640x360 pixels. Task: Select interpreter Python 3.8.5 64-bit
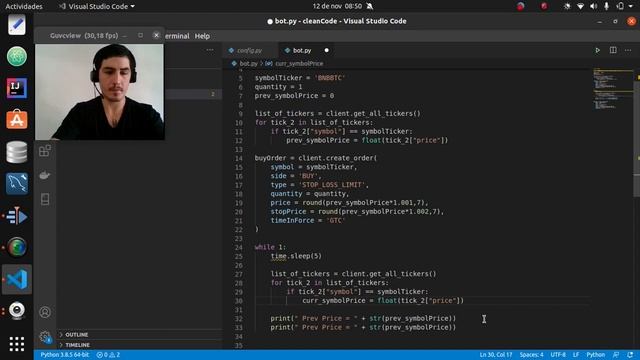(64, 355)
